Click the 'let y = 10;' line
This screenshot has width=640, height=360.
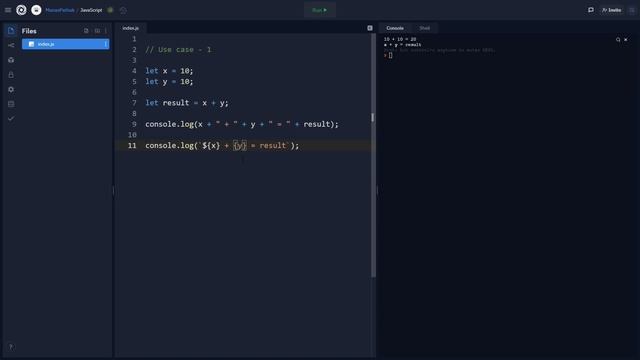169,82
